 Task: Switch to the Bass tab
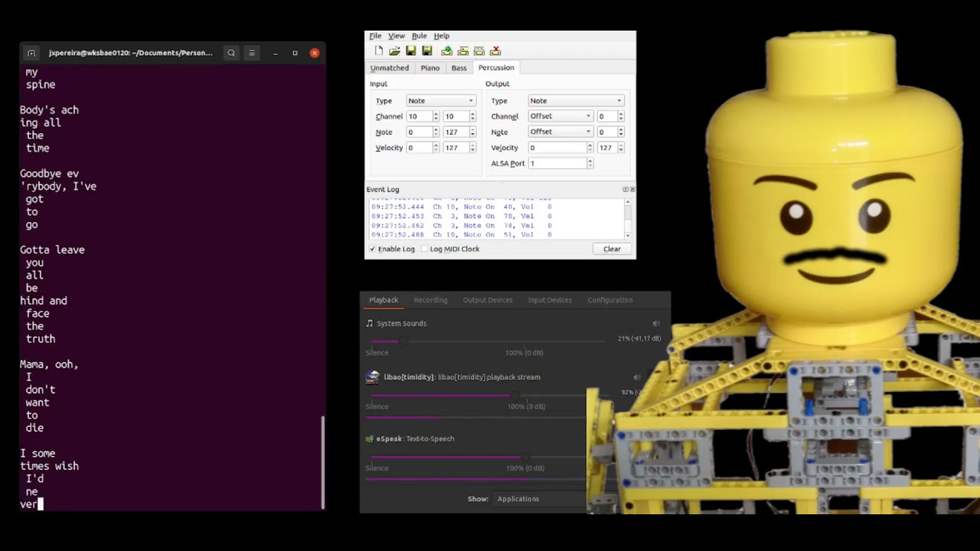click(459, 68)
